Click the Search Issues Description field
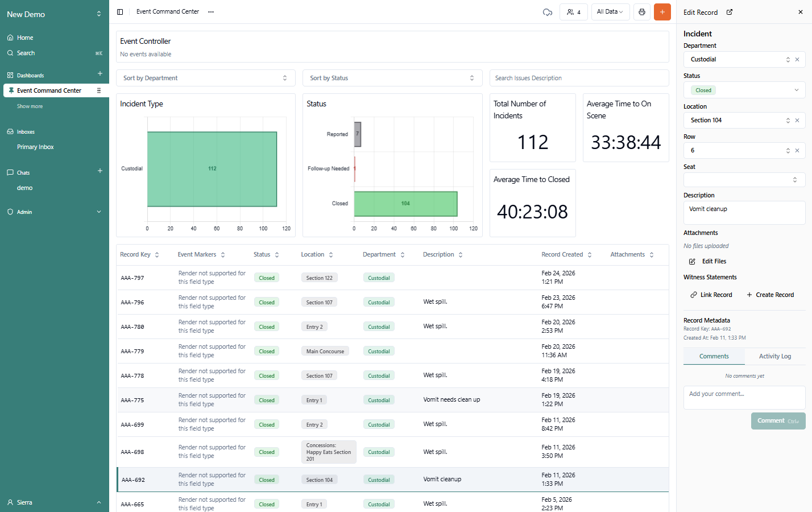812x512 pixels. (579, 78)
